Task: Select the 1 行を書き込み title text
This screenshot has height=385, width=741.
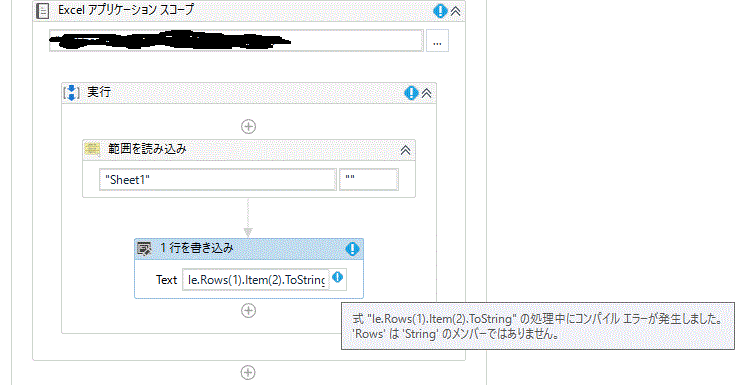Action: [197, 248]
